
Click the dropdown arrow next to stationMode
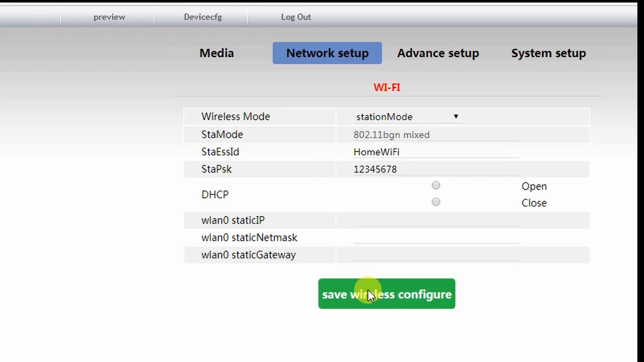pos(456,117)
